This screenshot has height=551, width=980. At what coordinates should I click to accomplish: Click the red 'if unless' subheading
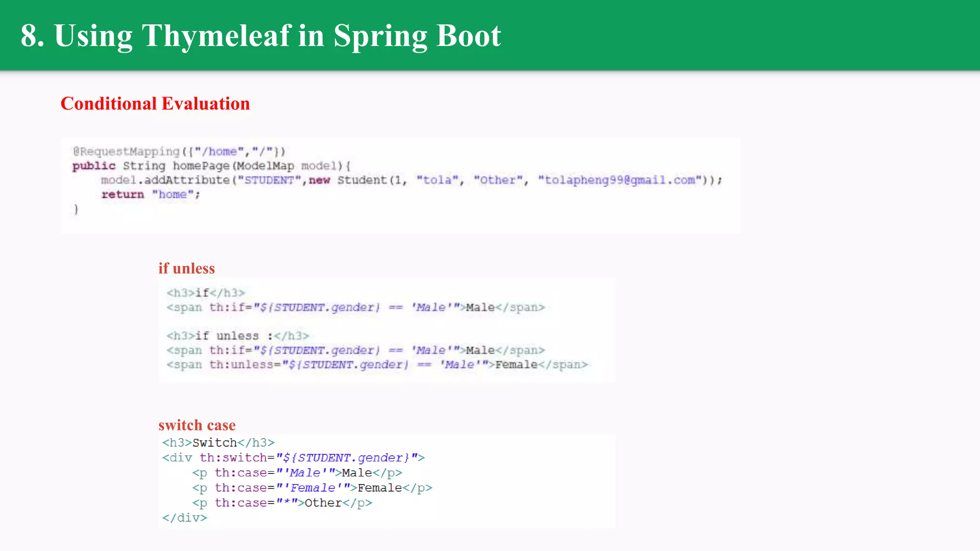(187, 268)
